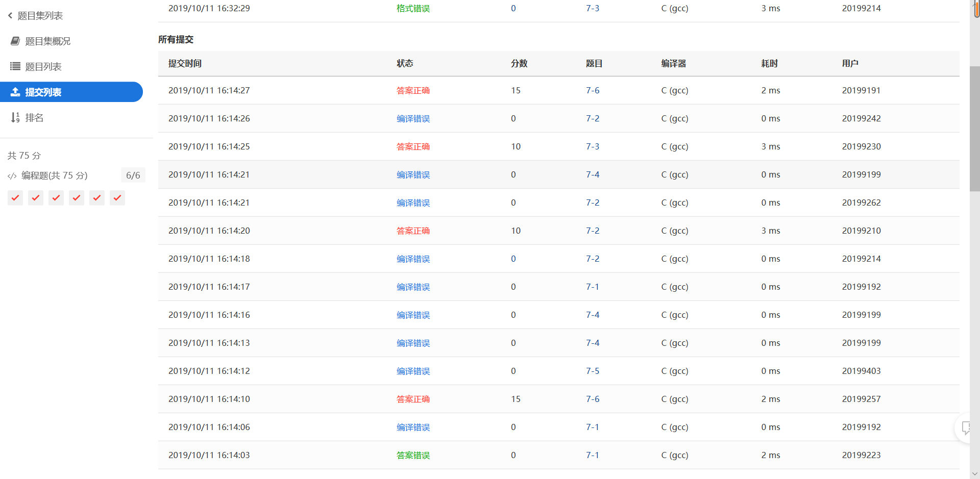980x479 pixels.
Task: Open the 题目列表 section
Action: [x=43, y=67]
